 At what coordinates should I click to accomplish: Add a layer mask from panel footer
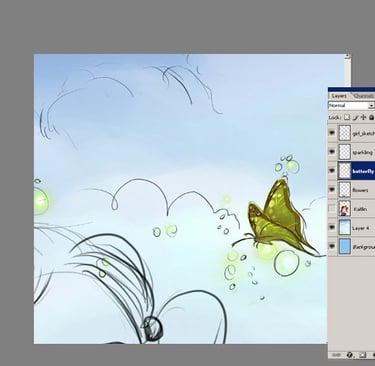[363, 355]
